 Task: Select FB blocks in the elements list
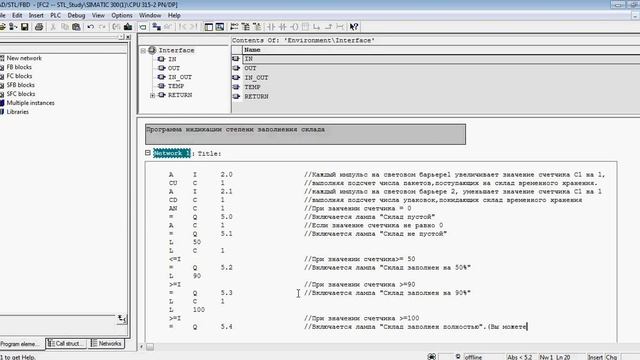(19, 67)
